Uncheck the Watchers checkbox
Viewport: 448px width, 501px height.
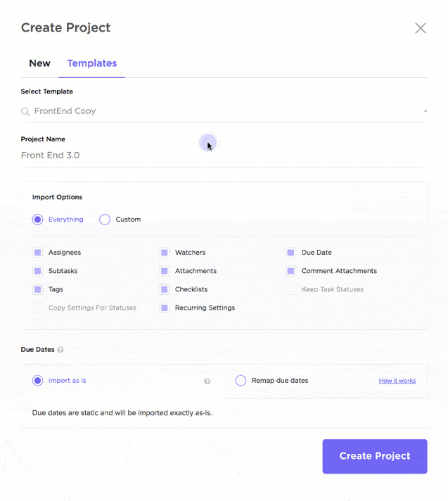point(164,253)
